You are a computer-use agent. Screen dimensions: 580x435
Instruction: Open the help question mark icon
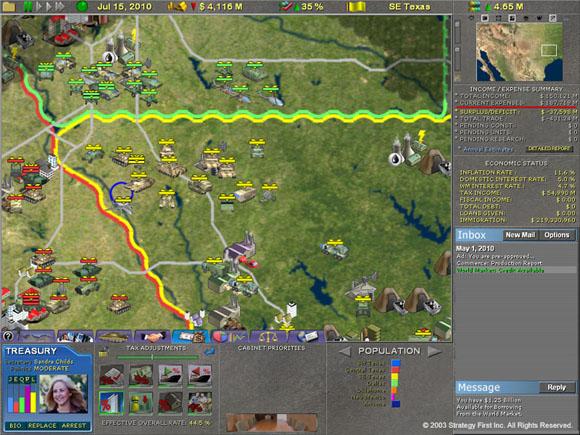point(8,336)
